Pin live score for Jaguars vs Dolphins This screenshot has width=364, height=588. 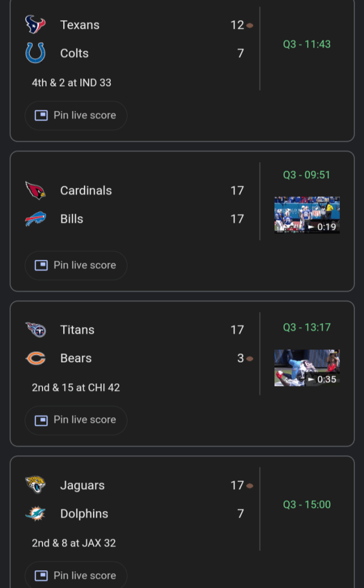coord(76,575)
